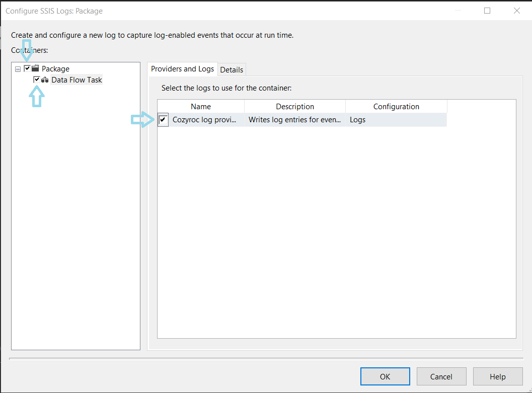The image size is (532, 393).
Task: Toggle the Cozyroc log provider checkbox
Action: tap(163, 120)
